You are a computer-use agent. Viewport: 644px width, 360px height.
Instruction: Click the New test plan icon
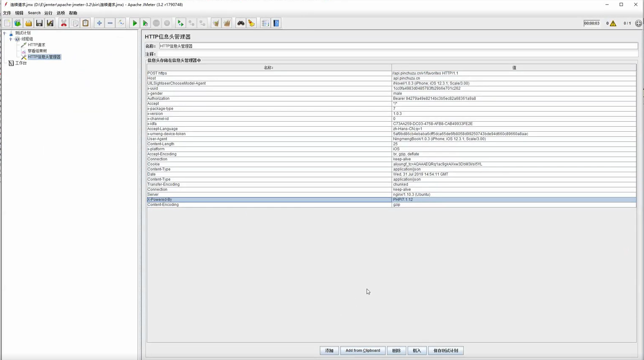[x=7, y=23]
